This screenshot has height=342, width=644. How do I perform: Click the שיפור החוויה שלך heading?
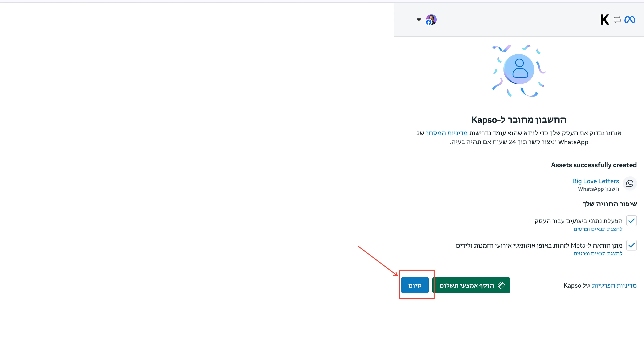pos(610,204)
